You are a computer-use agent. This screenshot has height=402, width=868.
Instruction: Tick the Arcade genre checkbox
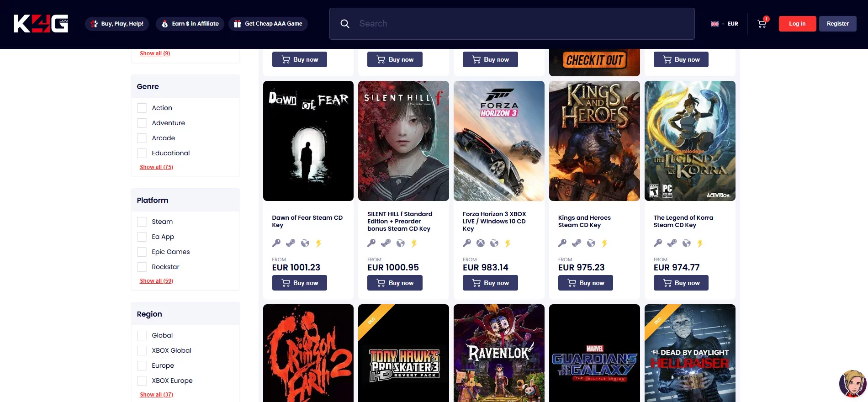click(x=142, y=138)
